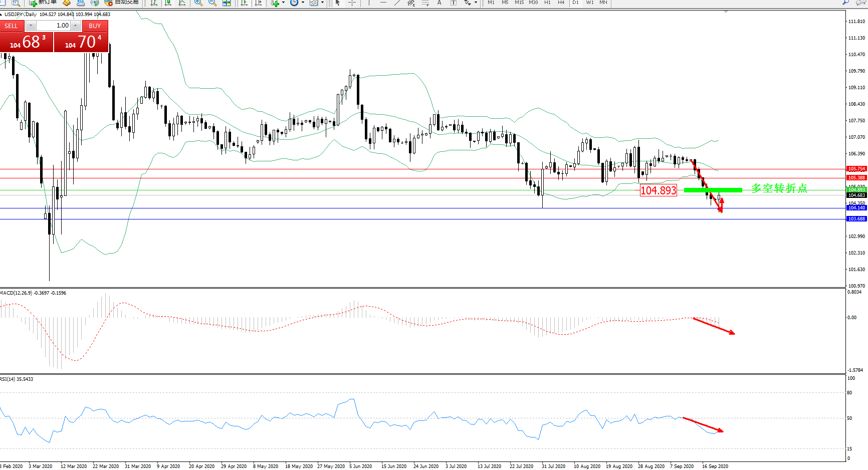868x470 pixels.
Task: Select the crosshair cursor tool
Action: (x=352, y=3)
